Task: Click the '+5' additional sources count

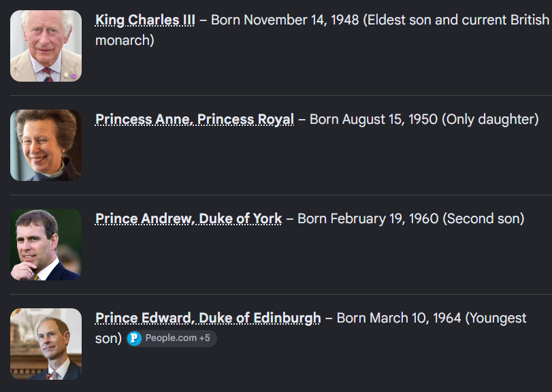Action: [205, 338]
